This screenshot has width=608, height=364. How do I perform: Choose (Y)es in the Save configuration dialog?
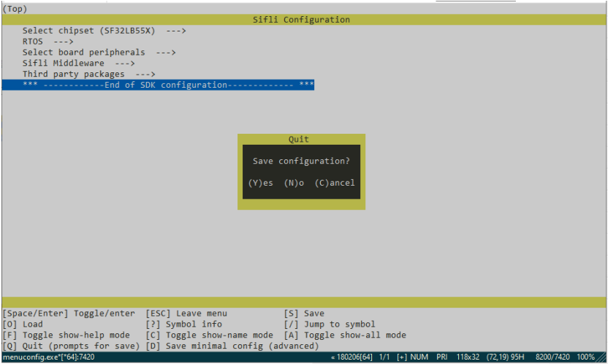tap(261, 183)
